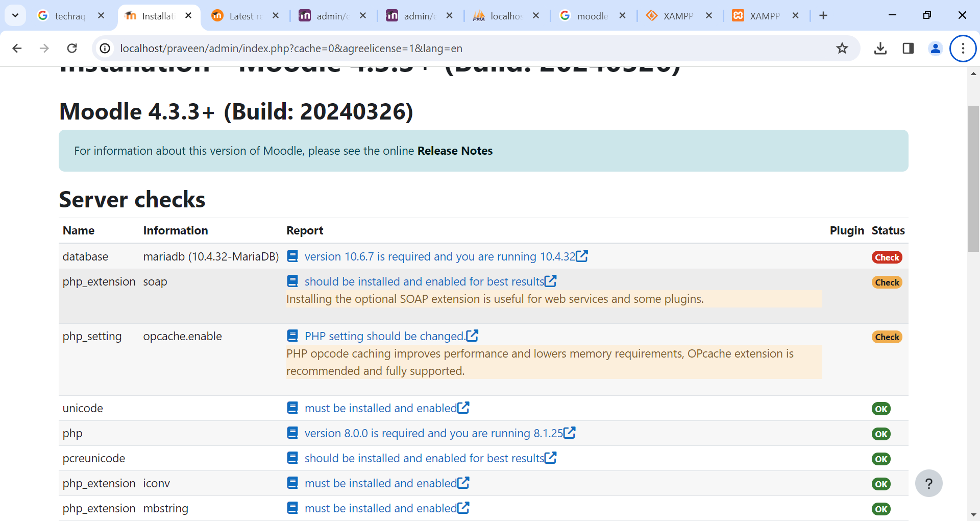Viewport: 980px width, 521px height.
Task: Switch to the moodle Google search tab
Action: [592, 16]
